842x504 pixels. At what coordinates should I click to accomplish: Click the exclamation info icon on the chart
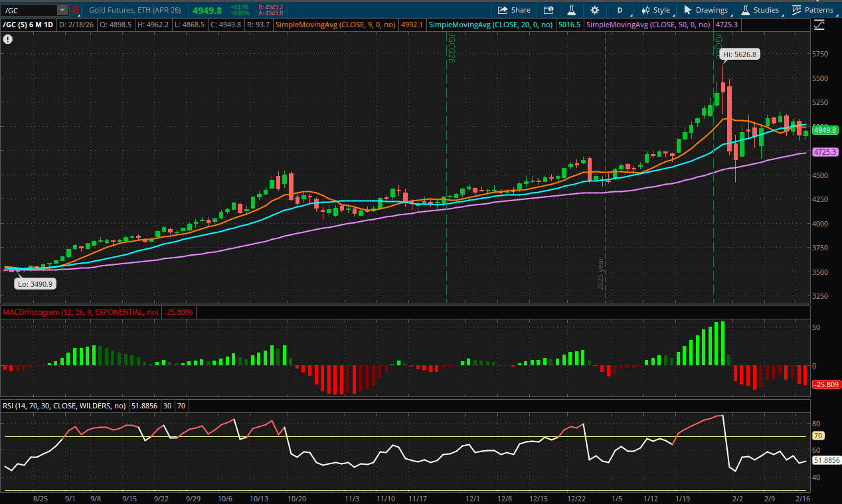[x=7, y=39]
